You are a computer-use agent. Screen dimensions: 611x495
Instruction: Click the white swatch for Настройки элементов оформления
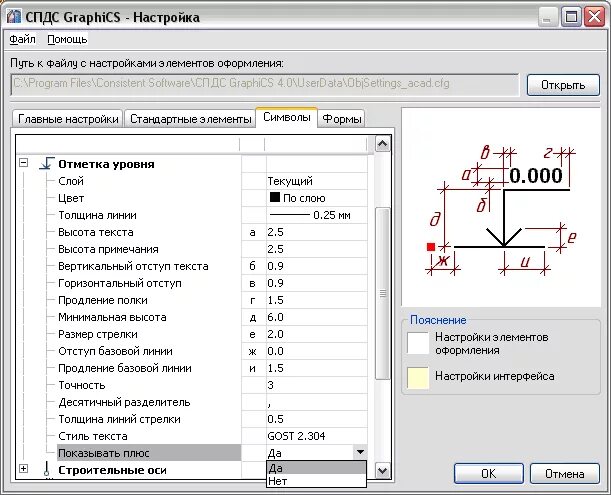point(418,343)
